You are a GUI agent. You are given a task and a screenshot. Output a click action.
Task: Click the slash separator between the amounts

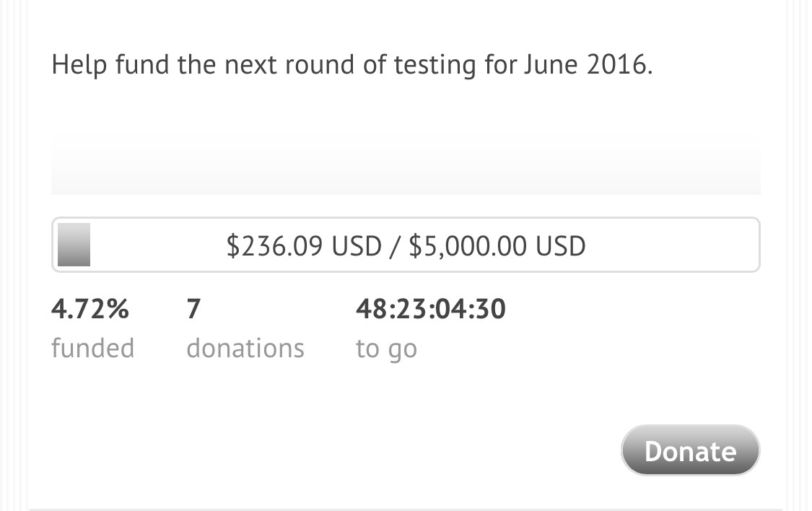(394, 246)
